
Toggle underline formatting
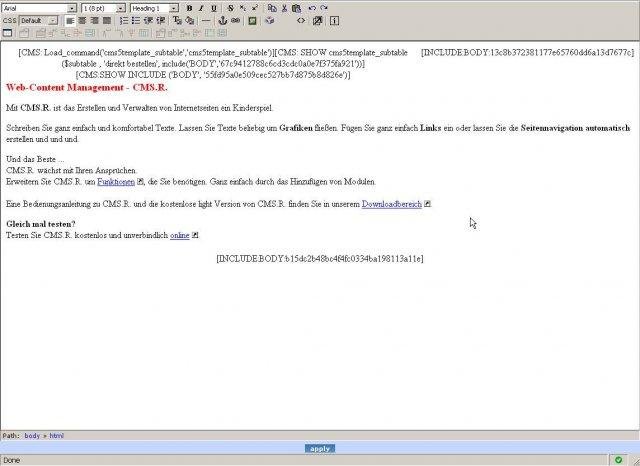pyautogui.click(x=213, y=8)
